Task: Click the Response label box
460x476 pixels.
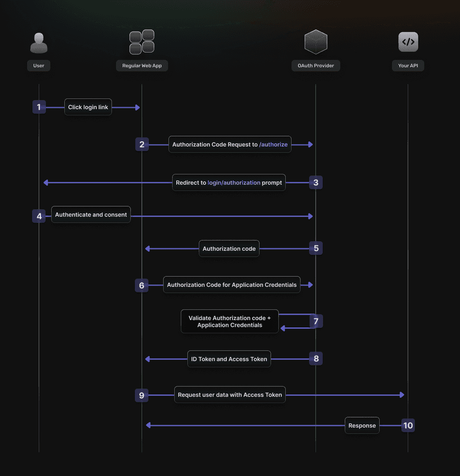Action: [x=362, y=425]
